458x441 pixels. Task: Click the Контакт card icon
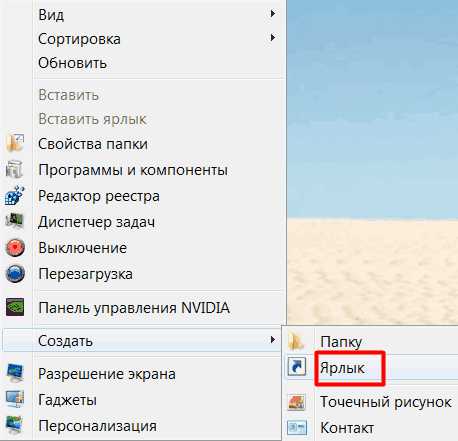pyautogui.click(x=297, y=427)
